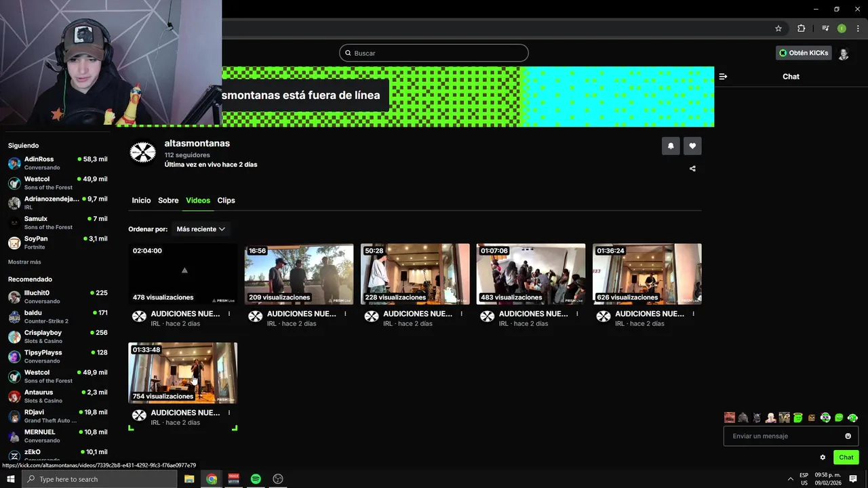Open SoyPan channel playing Fortnite

point(57,243)
